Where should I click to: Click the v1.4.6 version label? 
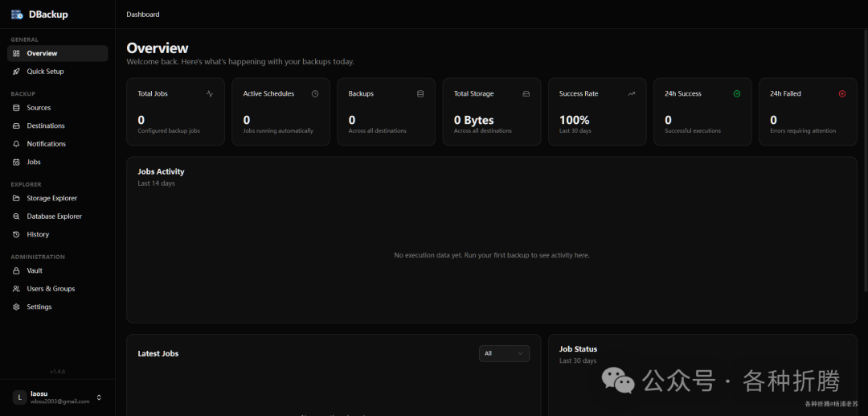[58, 372]
